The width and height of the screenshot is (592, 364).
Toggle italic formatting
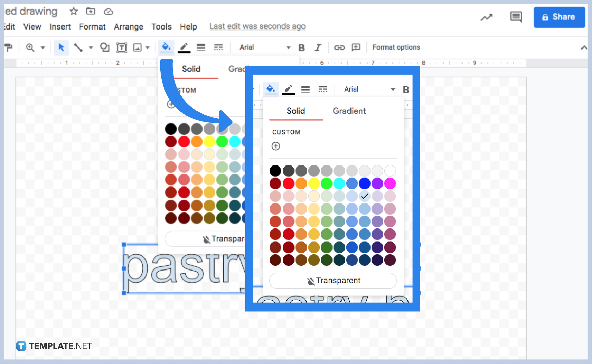[x=318, y=47]
